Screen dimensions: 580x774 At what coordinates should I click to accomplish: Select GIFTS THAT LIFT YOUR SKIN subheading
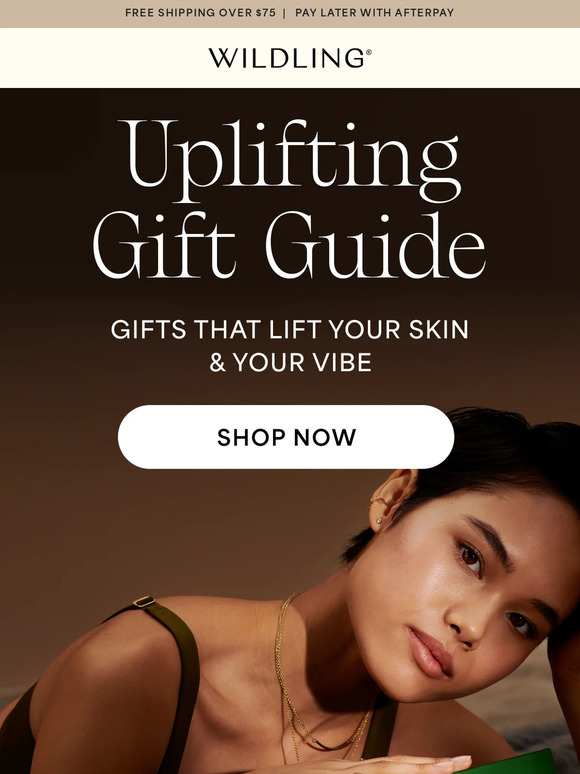click(290, 329)
